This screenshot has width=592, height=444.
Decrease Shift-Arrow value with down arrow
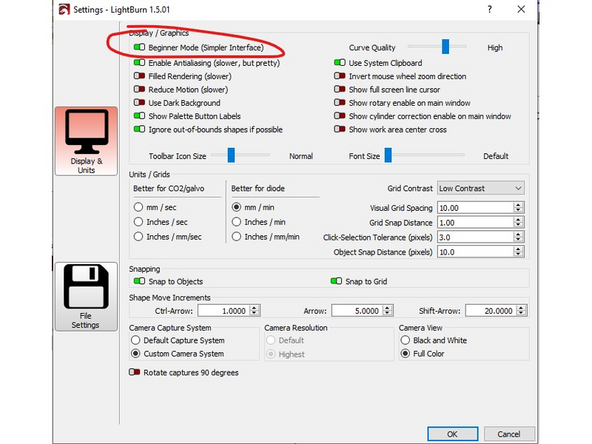click(521, 314)
